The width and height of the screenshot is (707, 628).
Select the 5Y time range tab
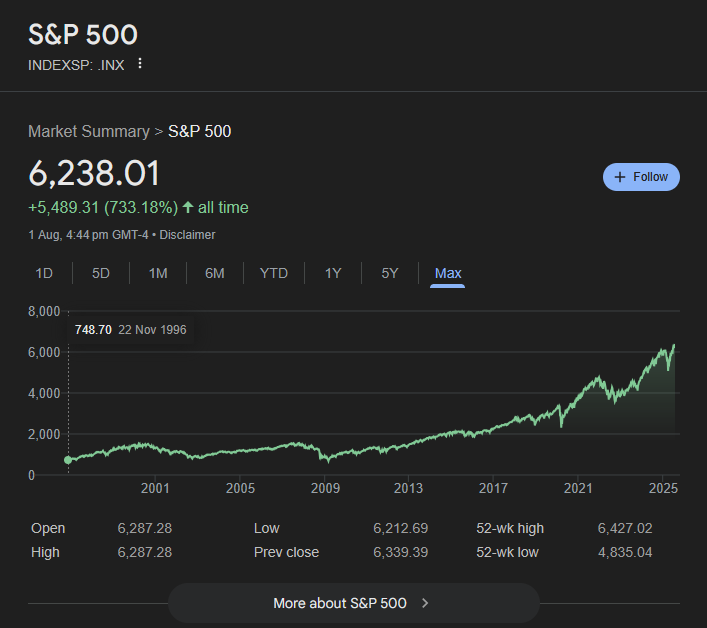coord(390,273)
